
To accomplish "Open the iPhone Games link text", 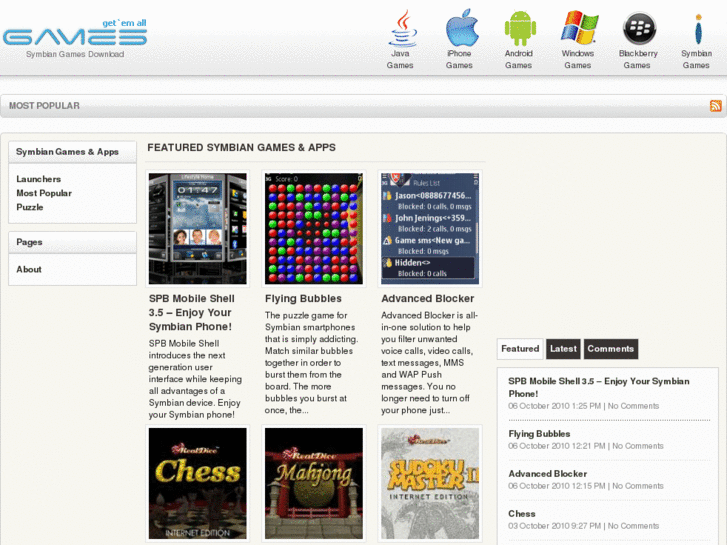I will 459,59.
